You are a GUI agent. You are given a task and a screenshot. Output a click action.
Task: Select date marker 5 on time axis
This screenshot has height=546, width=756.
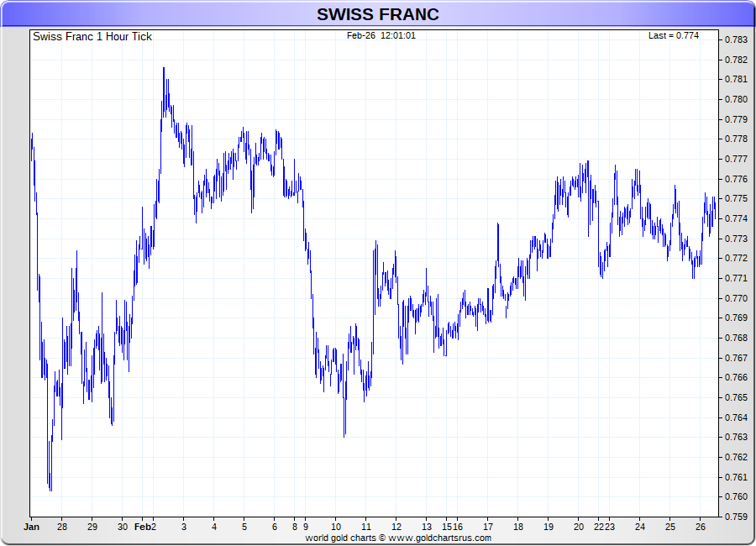[x=244, y=527]
